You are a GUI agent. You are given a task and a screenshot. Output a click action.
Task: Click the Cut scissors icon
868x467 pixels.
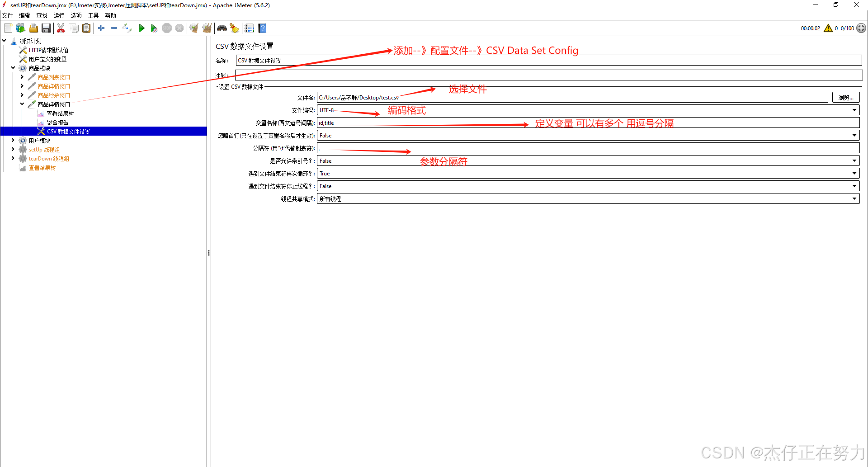point(61,28)
